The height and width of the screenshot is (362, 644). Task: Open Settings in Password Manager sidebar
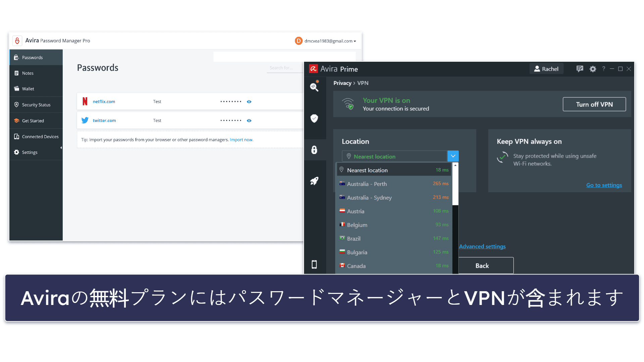coord(36,152)
